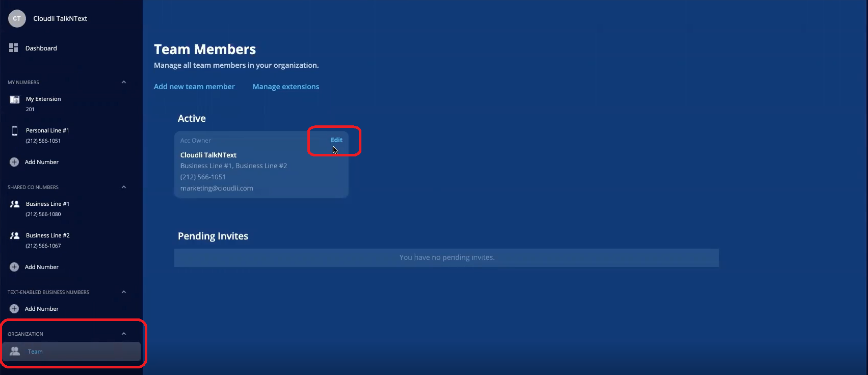Open Manage extensions link
The image size is (868, 375).
tap(286, 87)
